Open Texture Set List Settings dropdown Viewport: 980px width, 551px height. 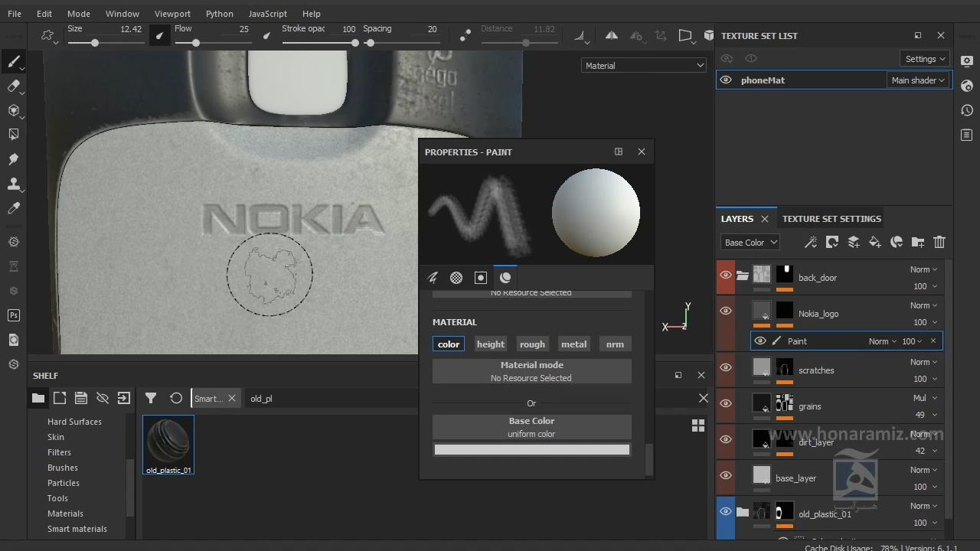pyautogui.click(x=925, y=59)
